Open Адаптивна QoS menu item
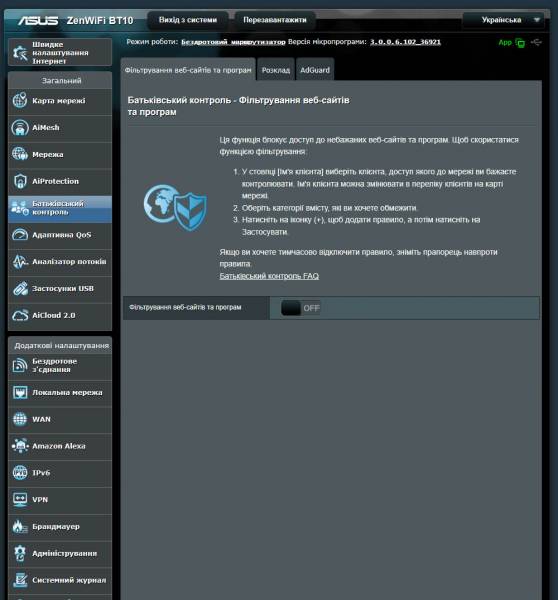This screenshot has height=600, width=558. [x=60, y=235]
